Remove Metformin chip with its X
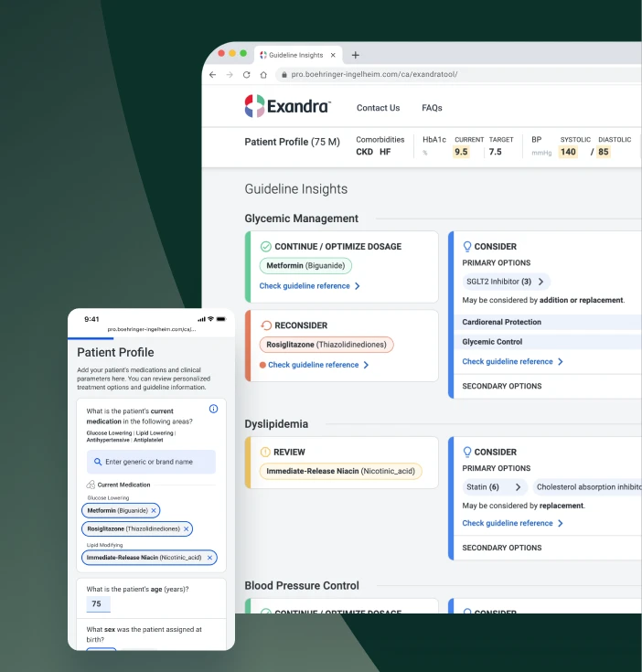Viewport: 642px width, 672px height. click(154, 510)
